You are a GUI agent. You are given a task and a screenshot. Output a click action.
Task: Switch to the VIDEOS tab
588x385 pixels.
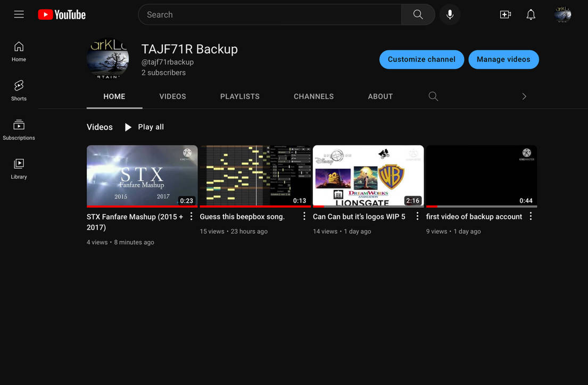coord(172,96)
